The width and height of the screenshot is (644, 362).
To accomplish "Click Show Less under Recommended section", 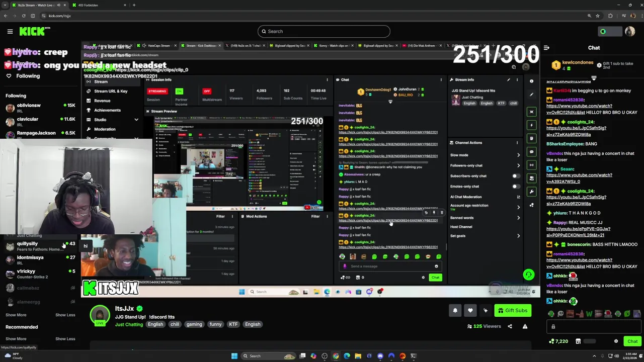I will tap(65, 339).
